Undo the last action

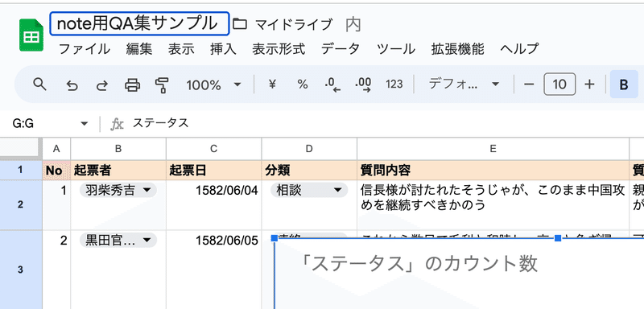point(72,85)
